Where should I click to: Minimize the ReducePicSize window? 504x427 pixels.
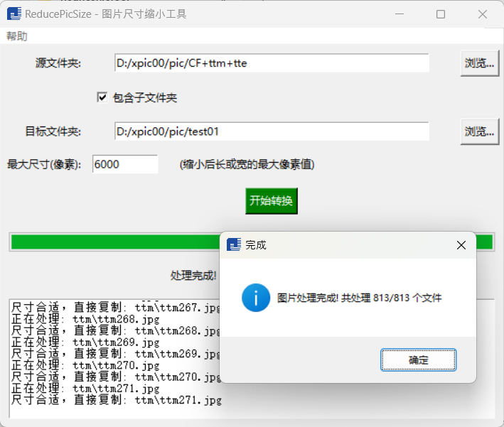pyautogui.click(x=400, y=14)
